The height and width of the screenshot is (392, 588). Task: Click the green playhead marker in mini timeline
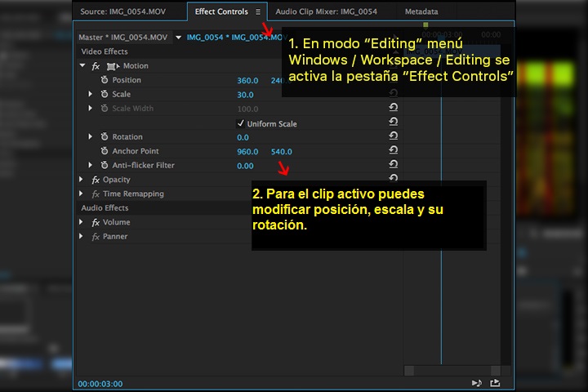tap(425, 24)
